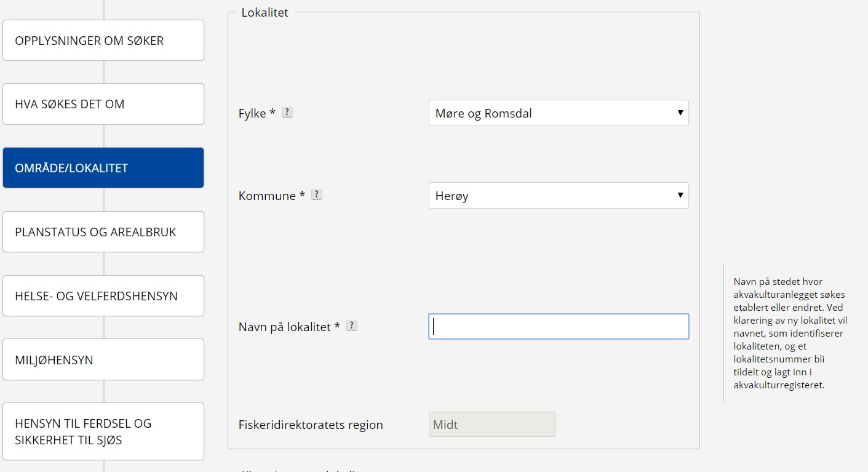Open the help tooltip beside Kommune
The height and width of the screenshot is (472, 868).
[316, 194]
